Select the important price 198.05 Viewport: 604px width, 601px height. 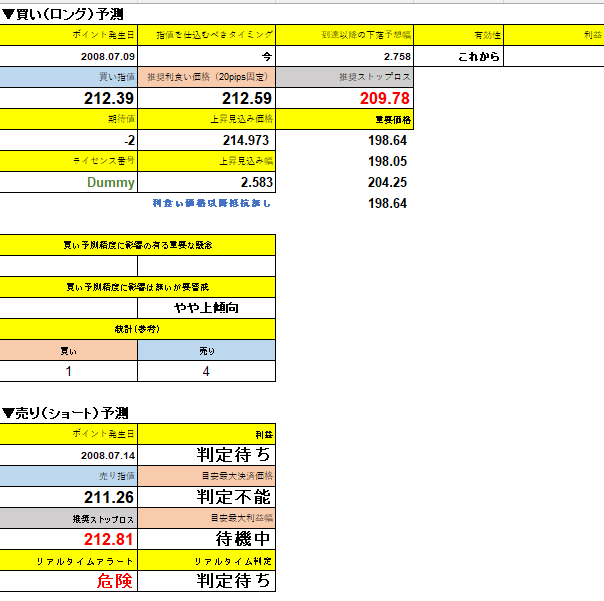click(387, 161)
